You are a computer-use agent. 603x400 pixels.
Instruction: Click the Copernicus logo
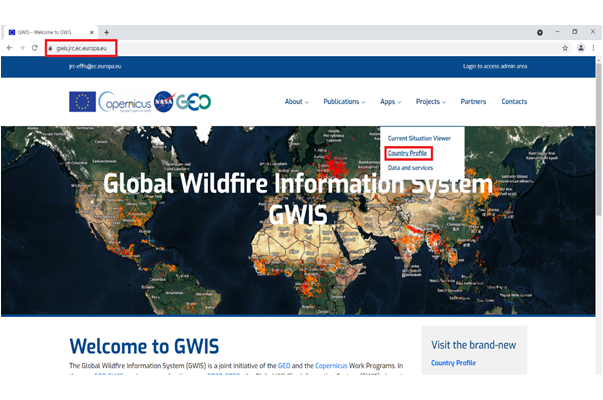124,102
